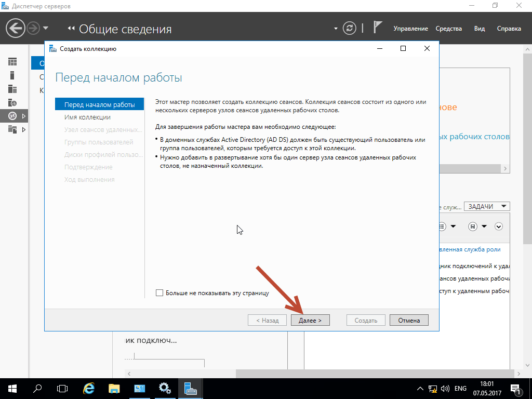
Task: Click the back navigation arrow in Server Manager
Action: point(16,28)
